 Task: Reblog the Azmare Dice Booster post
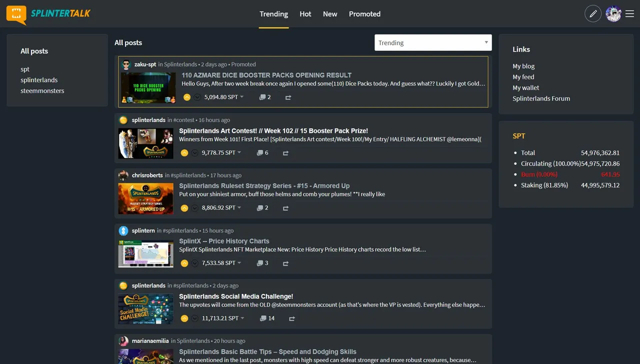tap(288, 97)
